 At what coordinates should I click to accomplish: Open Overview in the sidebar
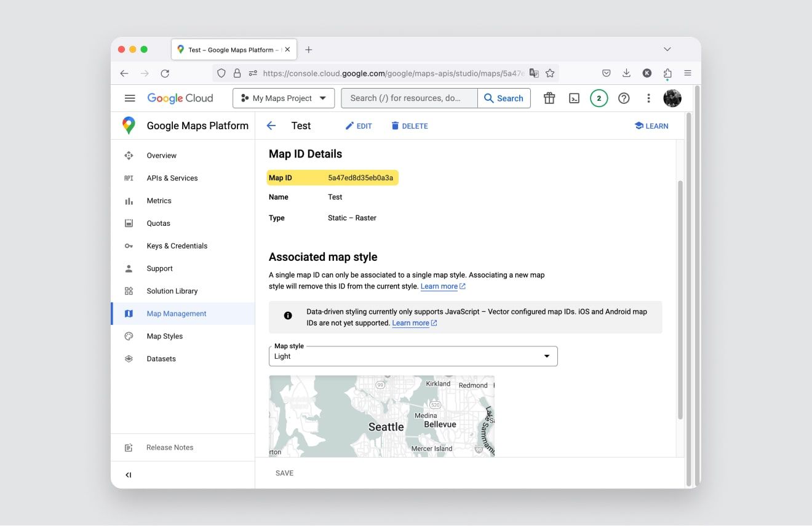pos(183,156)
